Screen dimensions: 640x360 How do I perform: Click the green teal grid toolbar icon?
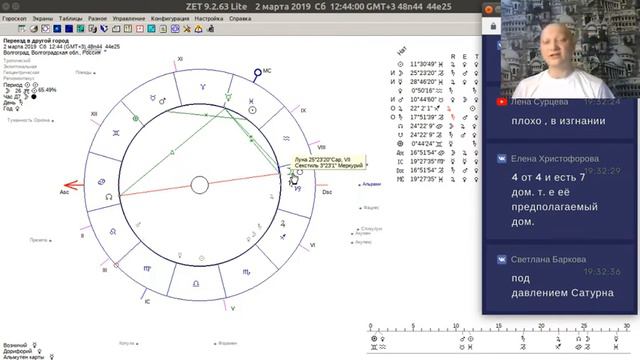click(80, 29)
